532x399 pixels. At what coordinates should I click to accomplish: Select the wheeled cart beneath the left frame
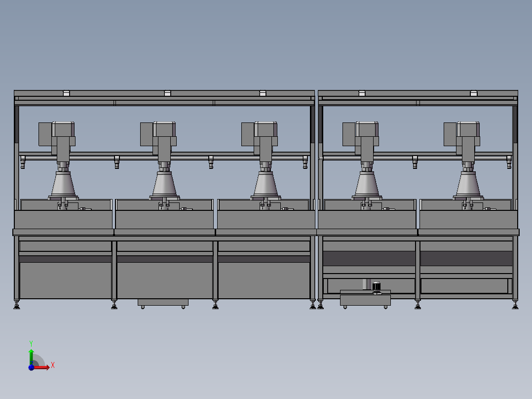coord(163,303)
